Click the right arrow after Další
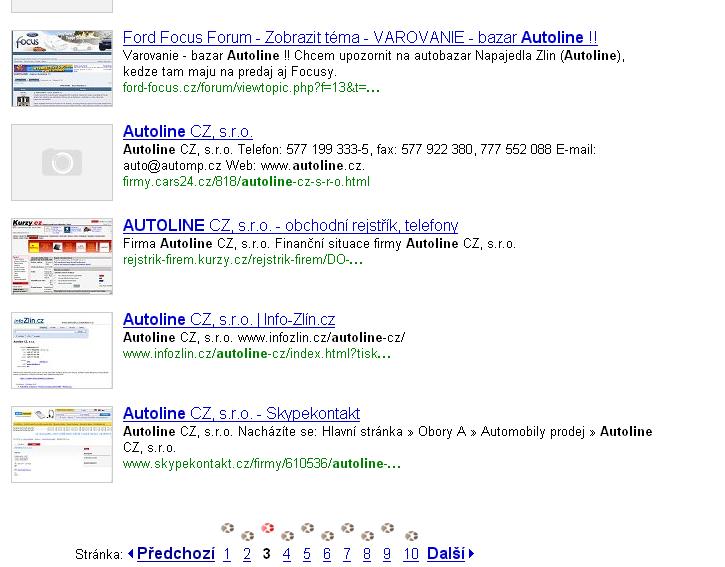Image resolution: width=725 pixels, height=567 pixels. 471,554
